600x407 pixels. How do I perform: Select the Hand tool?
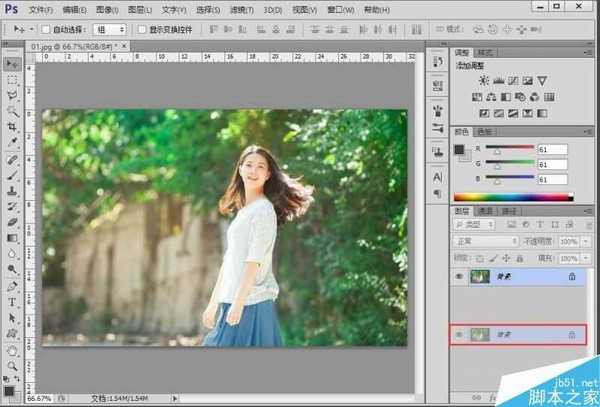pyautogui.click(x=13, y=350)
